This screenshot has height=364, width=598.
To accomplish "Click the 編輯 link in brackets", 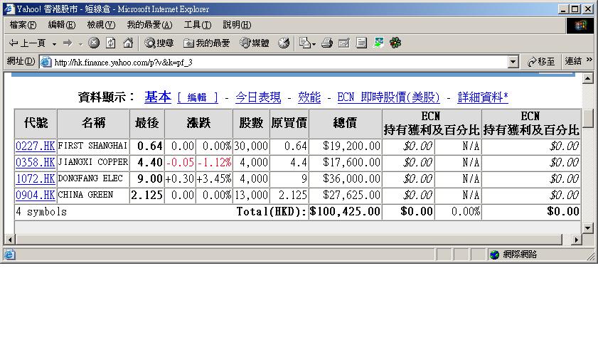I will (197, 97).
